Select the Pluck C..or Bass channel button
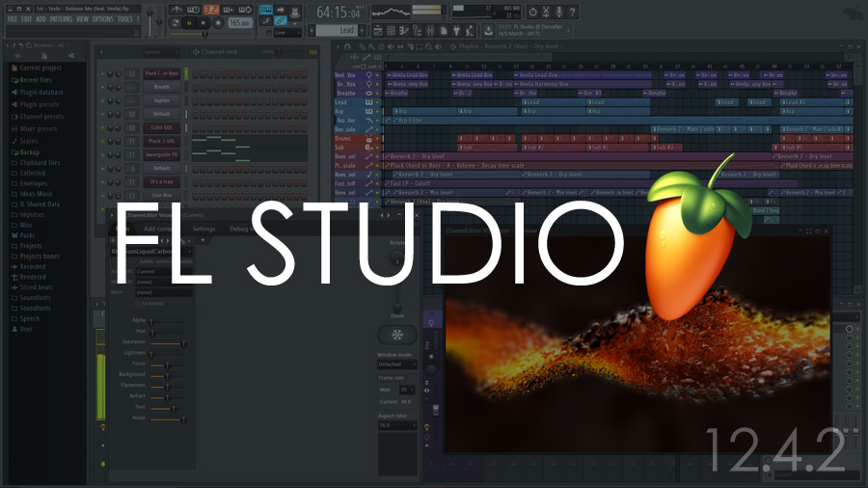Image resolution: width=868 pixels, height=488 pixels. click(162, 73)
